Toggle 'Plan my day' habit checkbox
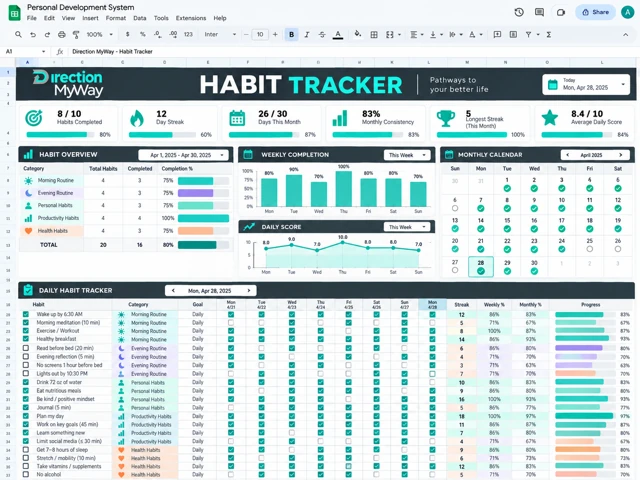Image resolution: width=640 pixels, height=480 pixels. [26, 416]
